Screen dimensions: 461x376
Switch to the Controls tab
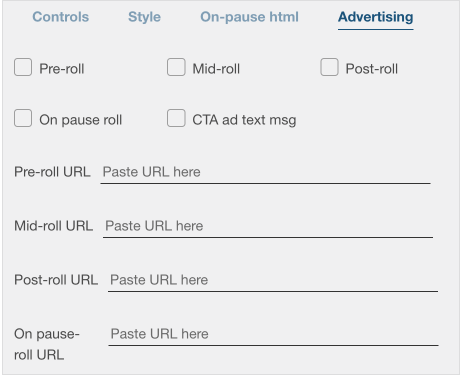pyautogui.click(x=61, y=17)
